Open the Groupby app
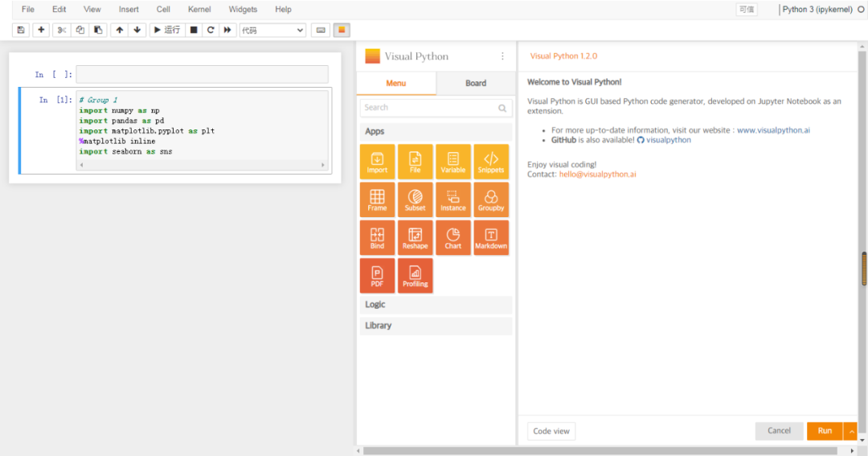Screen dimensions: 868x456 [x=491, y=199]
